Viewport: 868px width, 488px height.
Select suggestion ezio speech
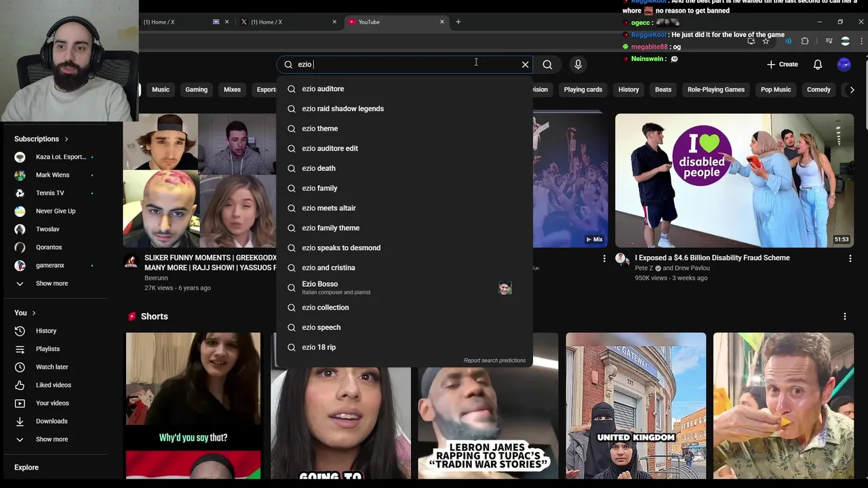(x=404, y=327)
